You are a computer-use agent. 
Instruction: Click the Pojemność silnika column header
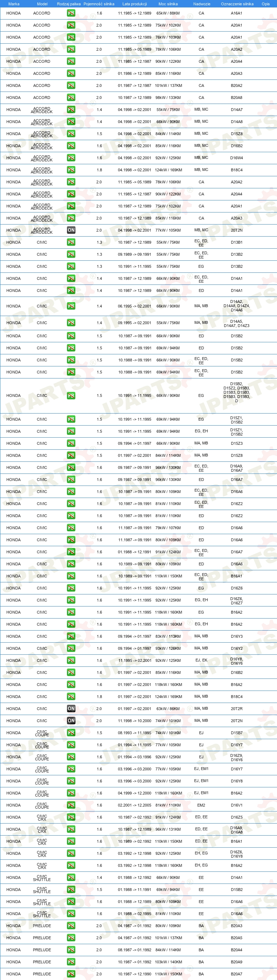click(x=99, y=4)
